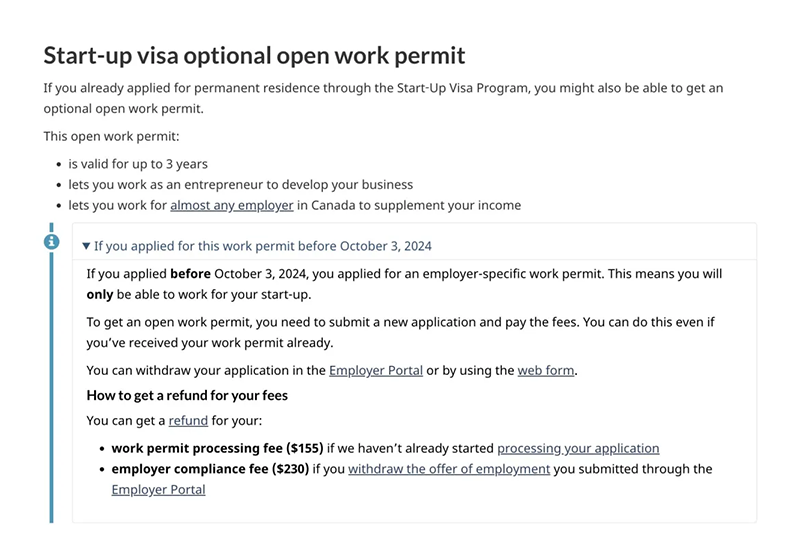Image resolution: width=794 pixels, height=560 pixels.
Task: Click the bold word 'only' in the alert
Action: click(x=99, y=296)
